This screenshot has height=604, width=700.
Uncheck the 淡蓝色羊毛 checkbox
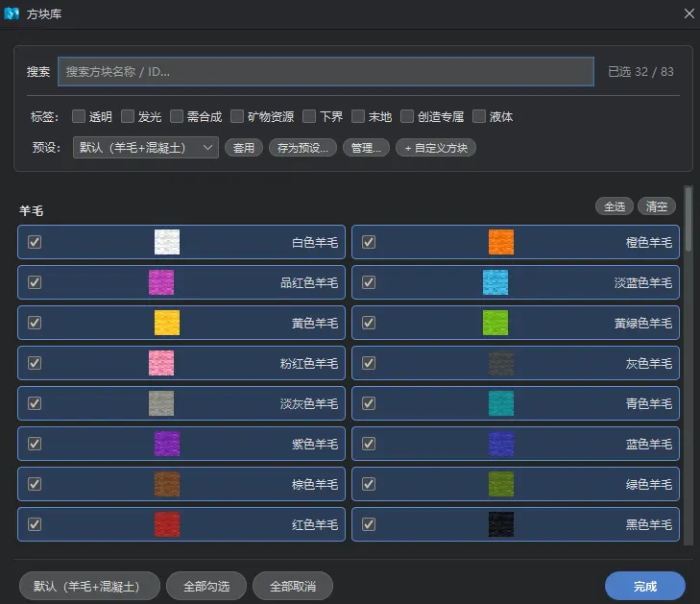[369, 282]
